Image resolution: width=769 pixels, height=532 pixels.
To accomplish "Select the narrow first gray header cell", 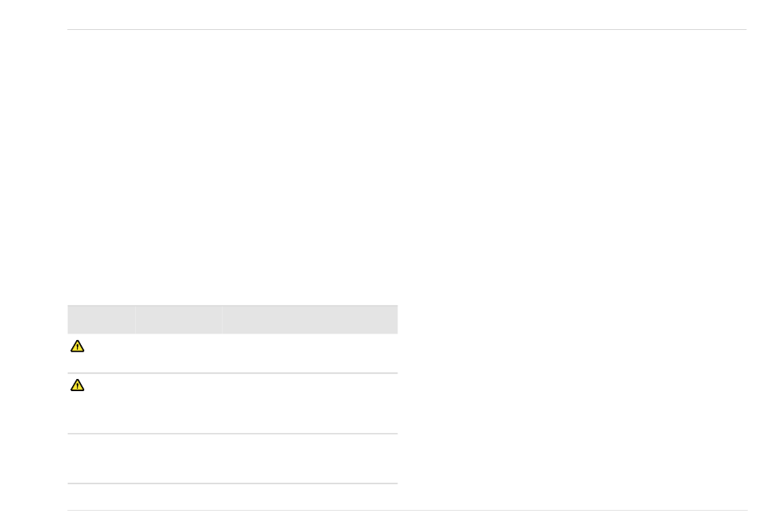I will coord(100,319).
